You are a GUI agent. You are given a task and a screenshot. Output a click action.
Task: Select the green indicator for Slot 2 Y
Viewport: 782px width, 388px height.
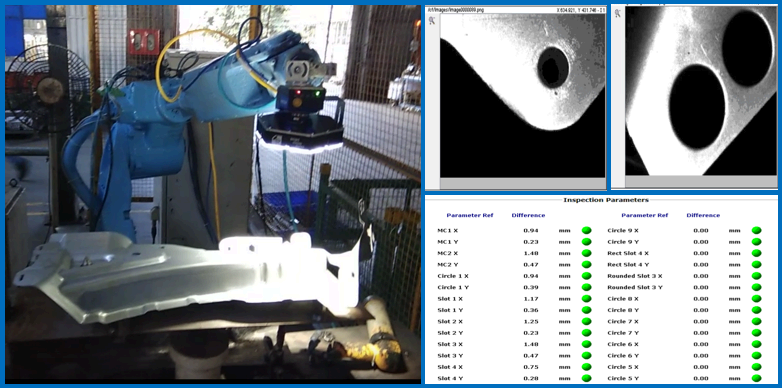pos(586,333)
